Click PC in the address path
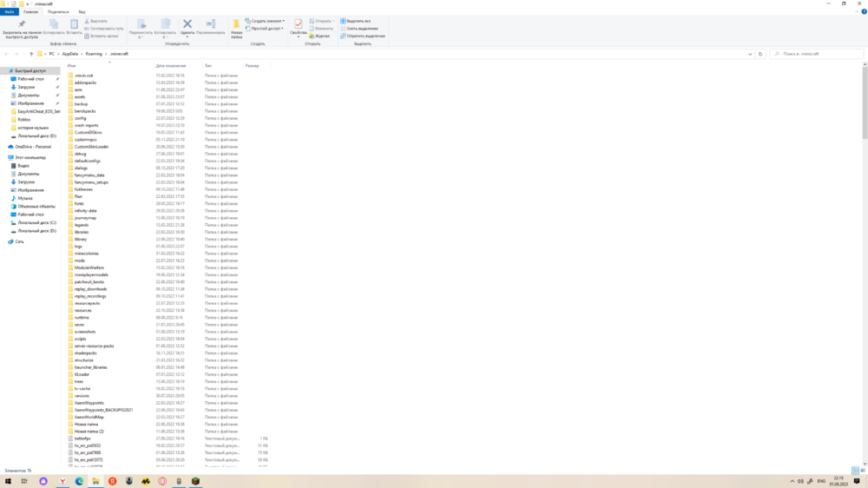This screenshot has width=868, height=488. click(51, 54)
